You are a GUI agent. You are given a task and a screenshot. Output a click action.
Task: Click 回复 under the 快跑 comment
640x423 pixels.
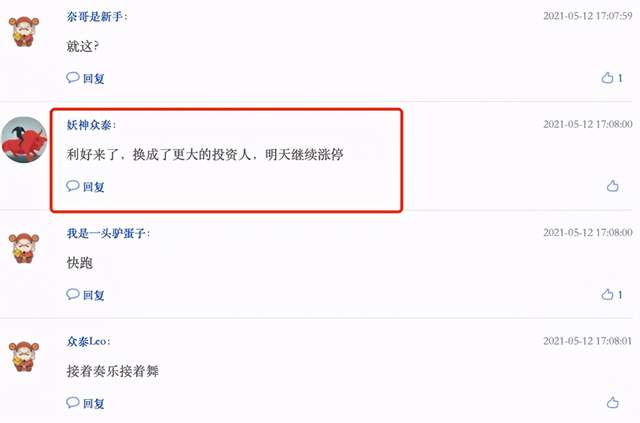coord(94,295)
